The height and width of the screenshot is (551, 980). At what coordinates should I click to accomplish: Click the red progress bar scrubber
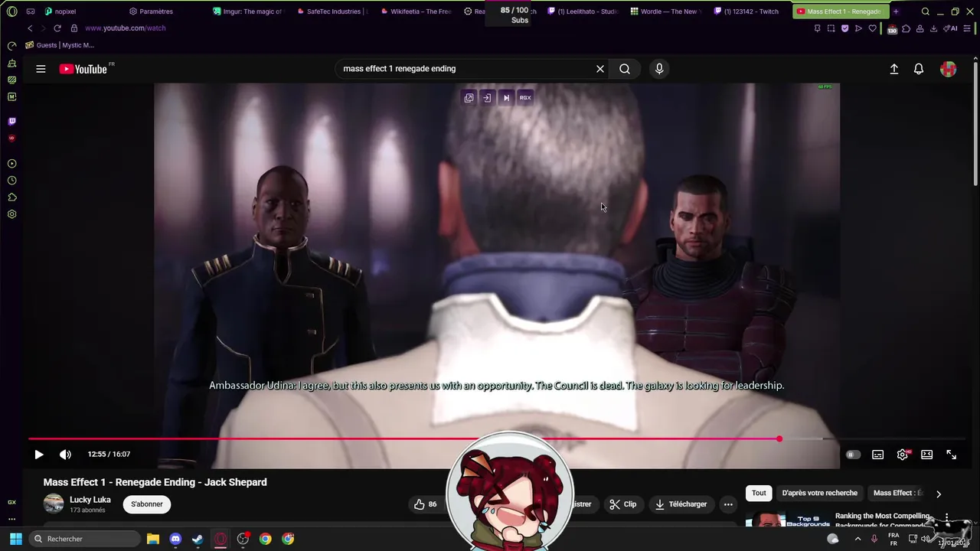779,439
